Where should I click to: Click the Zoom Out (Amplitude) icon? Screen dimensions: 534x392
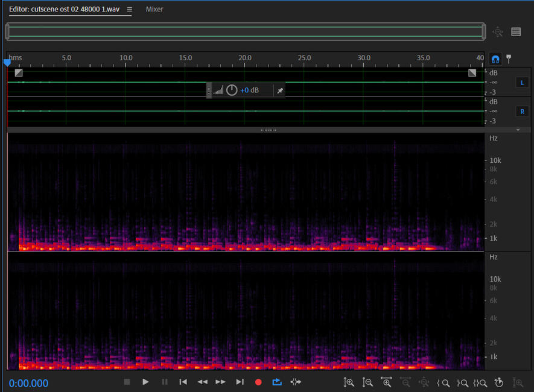(367, 382)
